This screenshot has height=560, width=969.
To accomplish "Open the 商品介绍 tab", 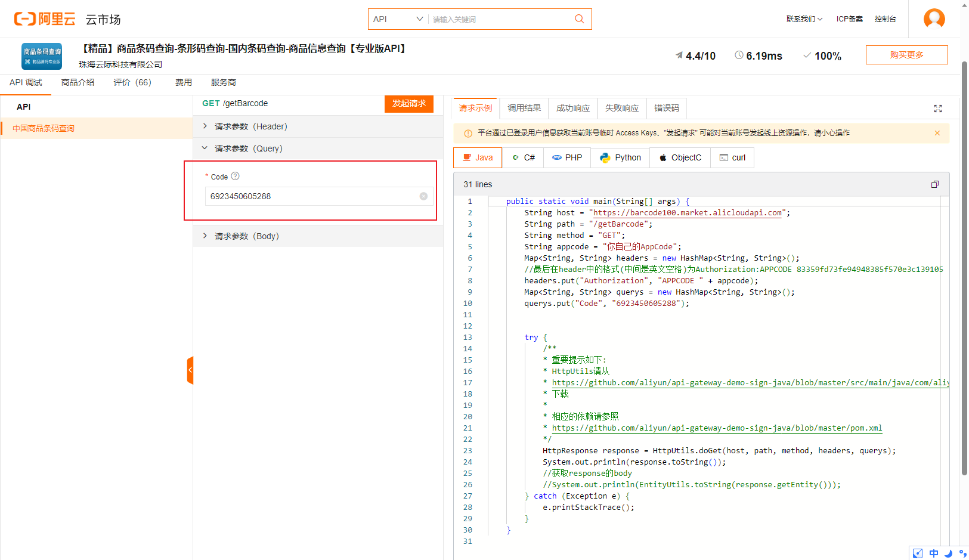I will click(78, 82).
